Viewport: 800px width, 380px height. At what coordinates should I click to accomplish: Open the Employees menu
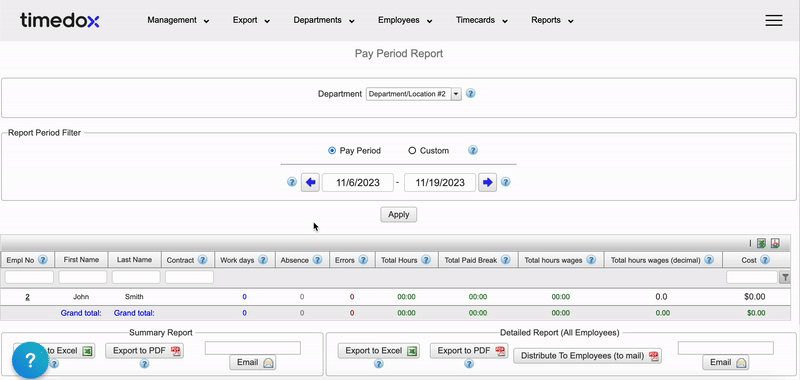(405, 20)
